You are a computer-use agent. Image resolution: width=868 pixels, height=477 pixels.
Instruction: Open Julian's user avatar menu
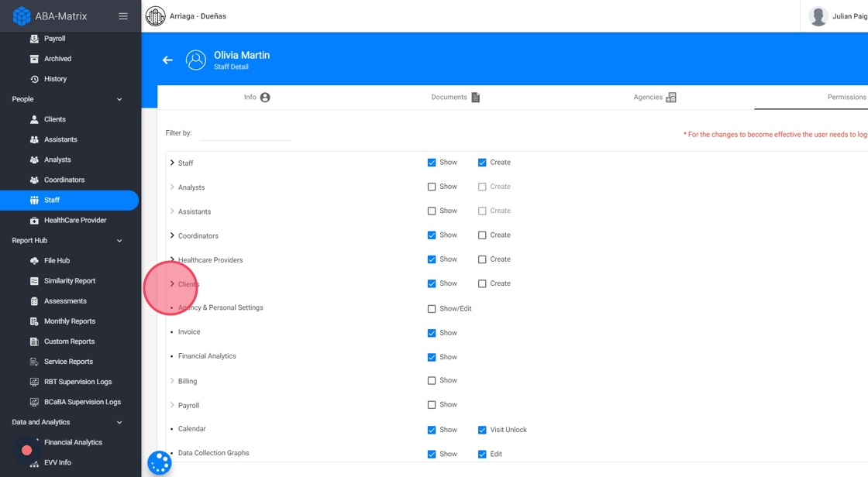tap(818, 16)
